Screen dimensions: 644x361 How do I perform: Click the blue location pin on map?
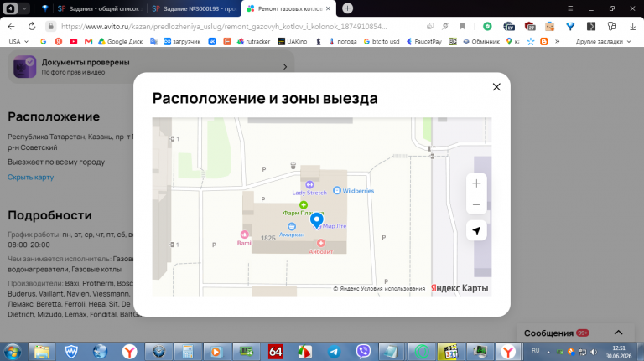tap(316, 220)
